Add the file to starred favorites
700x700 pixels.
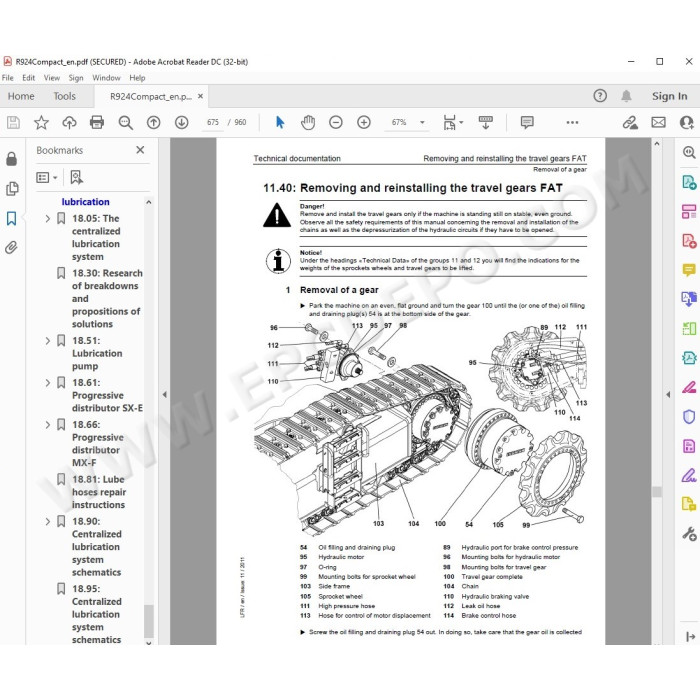(42, 122)
